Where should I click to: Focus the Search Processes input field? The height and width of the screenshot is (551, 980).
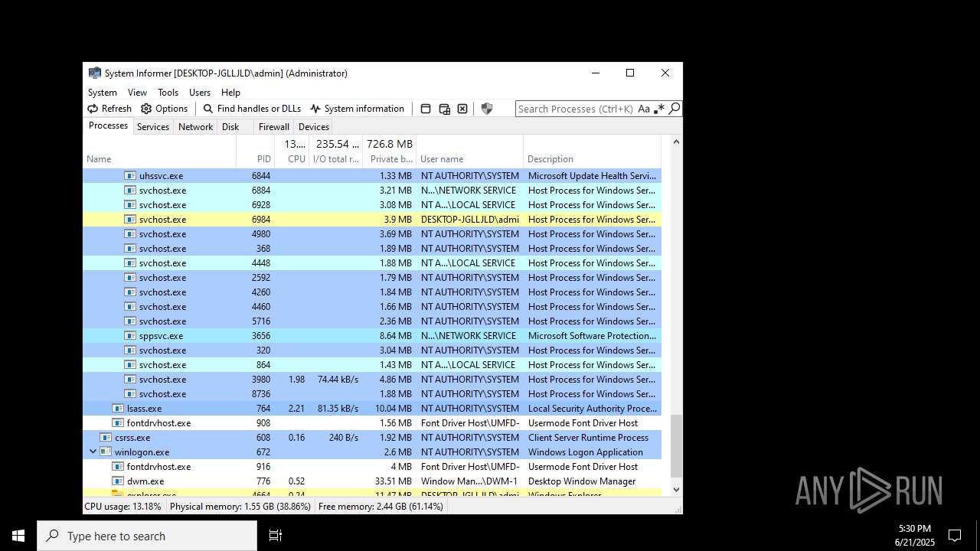click(576, 109)
